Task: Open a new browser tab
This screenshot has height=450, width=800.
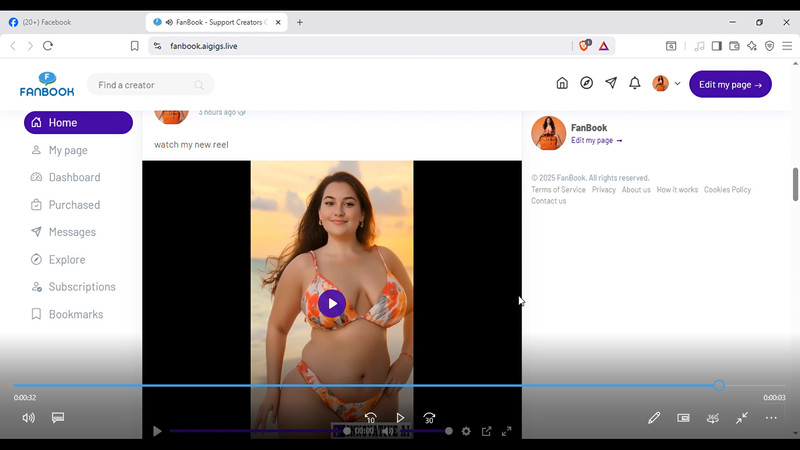Action: pyautogui.click(x=299, y=22)
